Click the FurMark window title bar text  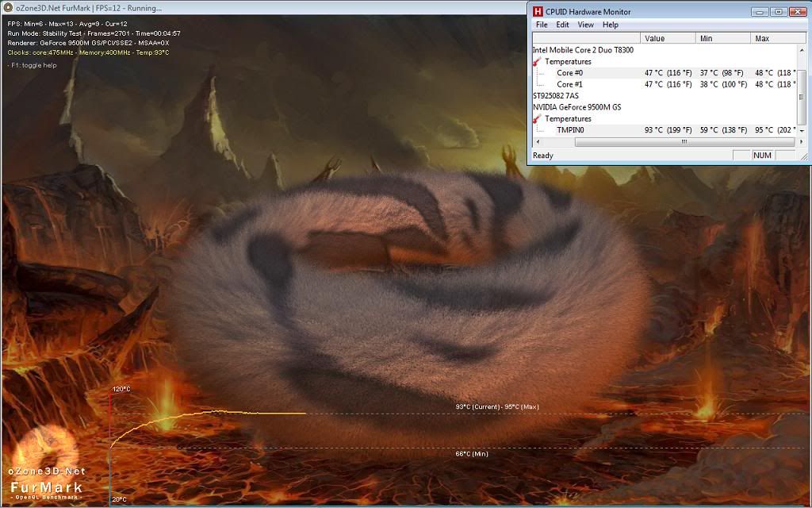click(x=89, y=8)
